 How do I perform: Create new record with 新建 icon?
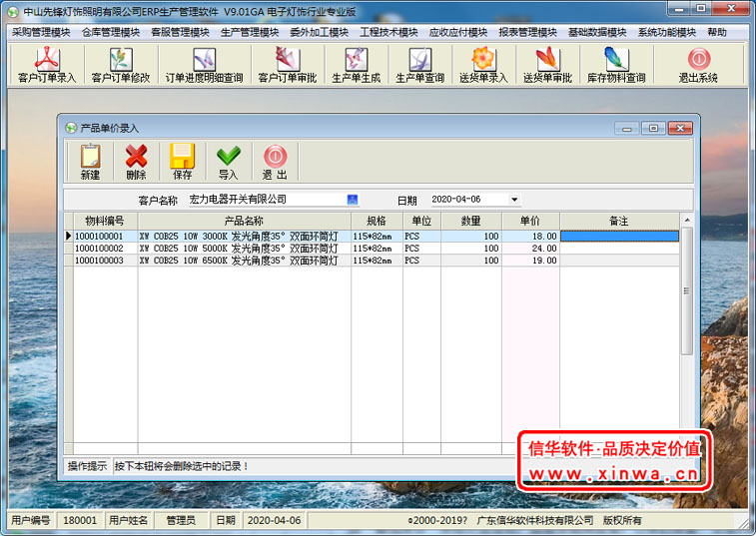pos(90,162)
